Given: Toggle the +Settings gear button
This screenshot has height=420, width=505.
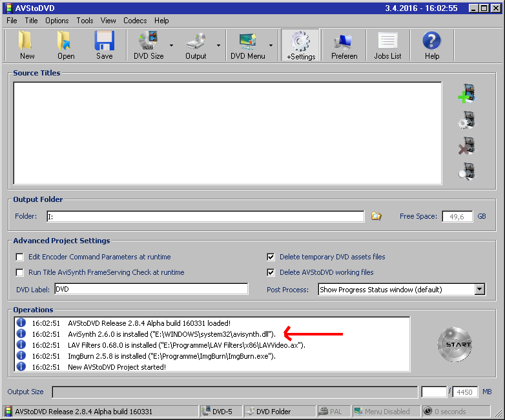Looking at the screenshot, I should click(300, 45).
